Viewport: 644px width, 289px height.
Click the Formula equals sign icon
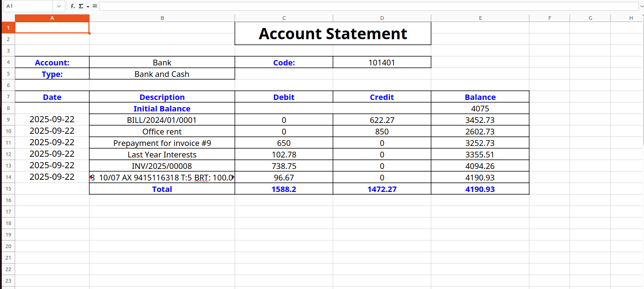coord(95,6)
